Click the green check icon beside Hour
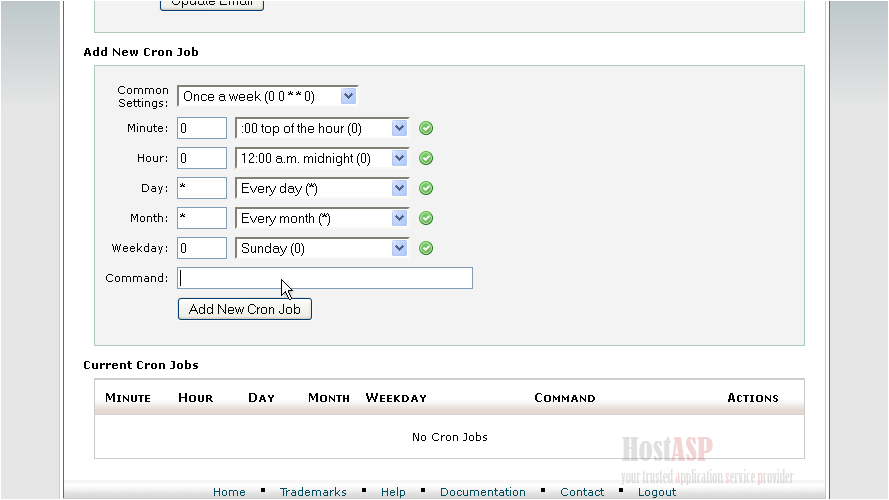The image size is (889, 500). [x=426, y=158]
